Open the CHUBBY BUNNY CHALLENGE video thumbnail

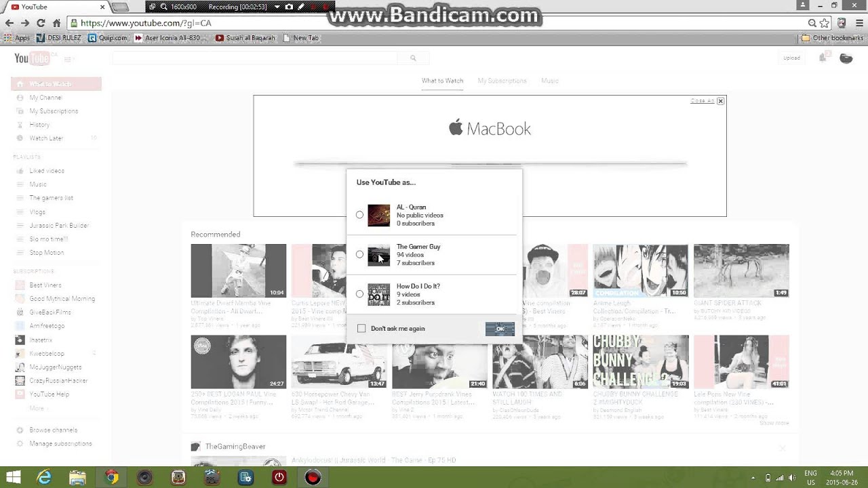coord(641,361)
